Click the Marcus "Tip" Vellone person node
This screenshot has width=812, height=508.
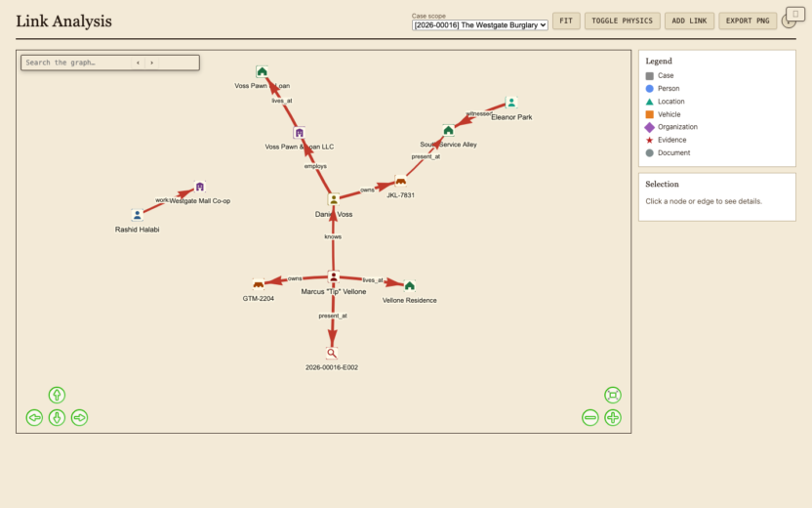click(x=334, y=276)
